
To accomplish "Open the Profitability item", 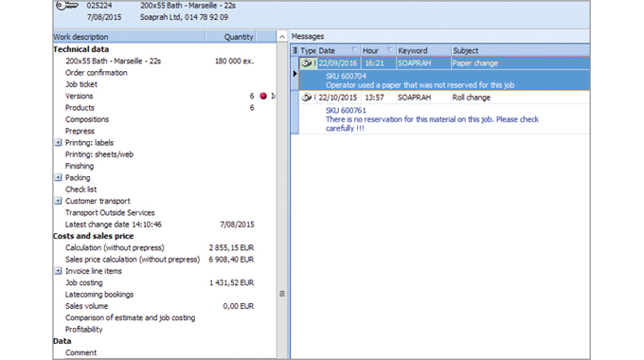I will click(83, 329).
